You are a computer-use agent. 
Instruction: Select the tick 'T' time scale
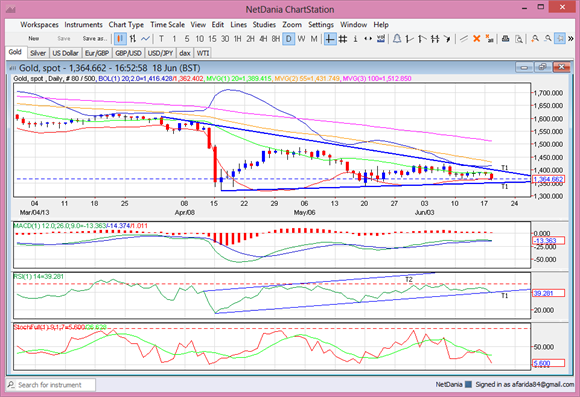[161, 38]
